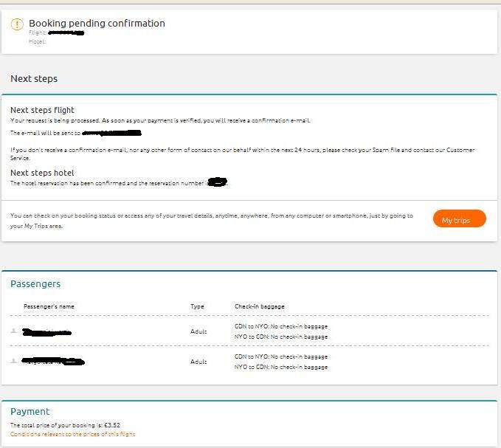501x448 pixels.
Task: Click the request is being processed sentence
Action: pos(160,120)
